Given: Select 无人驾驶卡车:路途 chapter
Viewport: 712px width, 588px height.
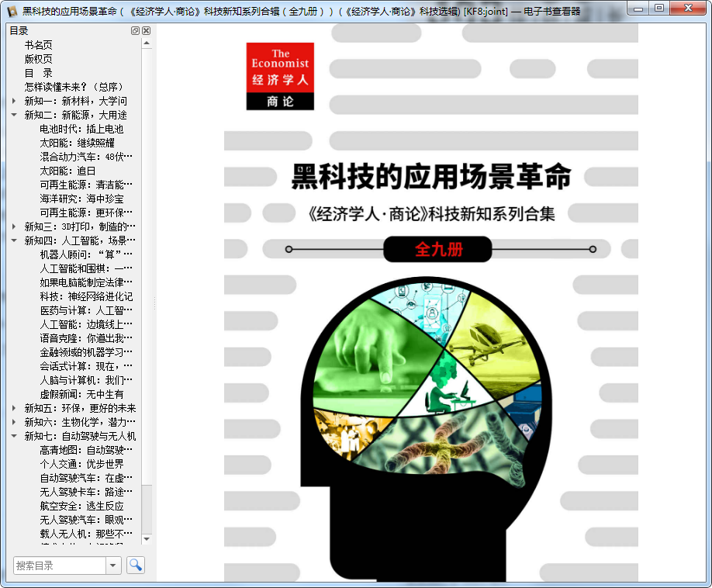Looking at the screenshot, I should coord(86,492).
